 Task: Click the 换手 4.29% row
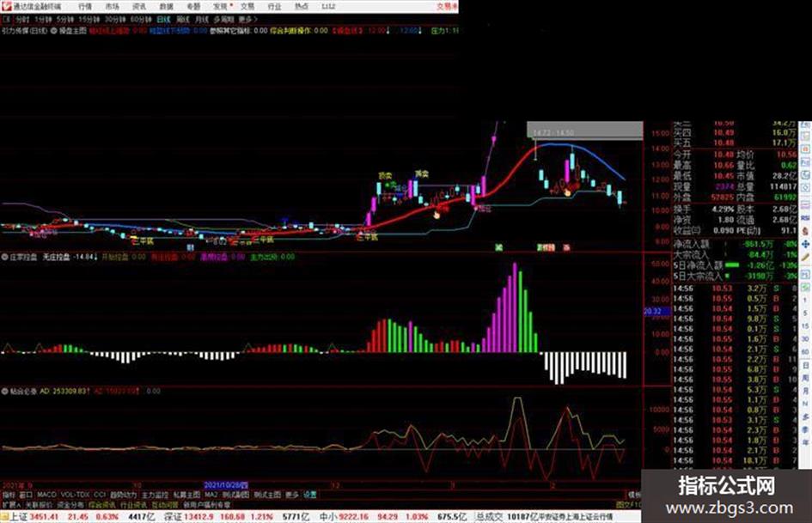[x=703, y=210]
